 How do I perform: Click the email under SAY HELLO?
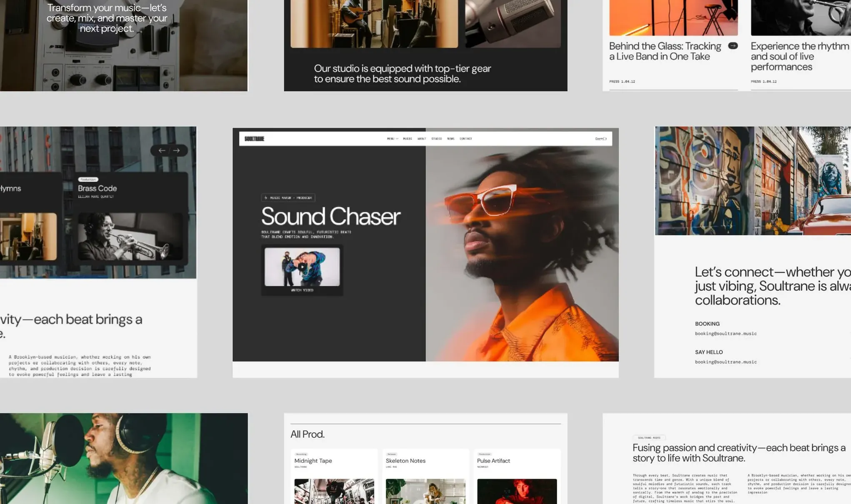726,362
